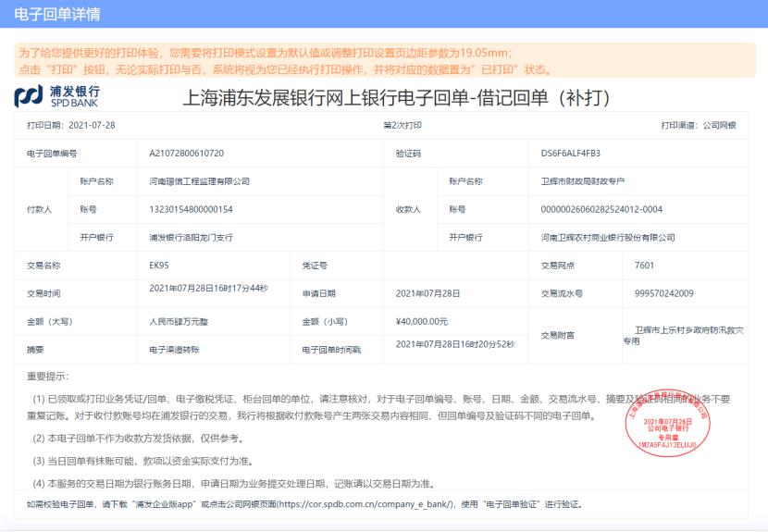
Task: Select the print channel 公司网银
Action: click(x=720, y=126)
